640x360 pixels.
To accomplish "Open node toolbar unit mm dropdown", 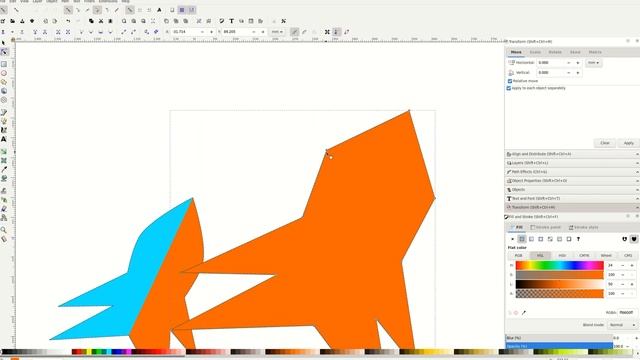I will point(277,32).
